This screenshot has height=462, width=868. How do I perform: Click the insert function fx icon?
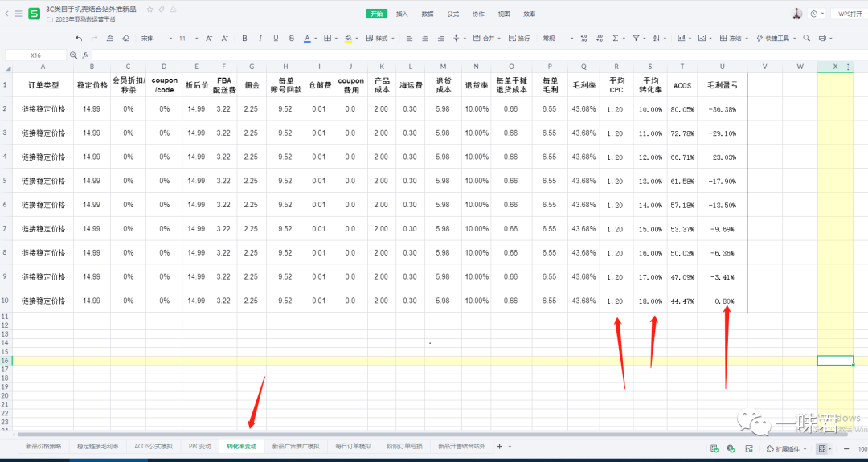(84, 55)
